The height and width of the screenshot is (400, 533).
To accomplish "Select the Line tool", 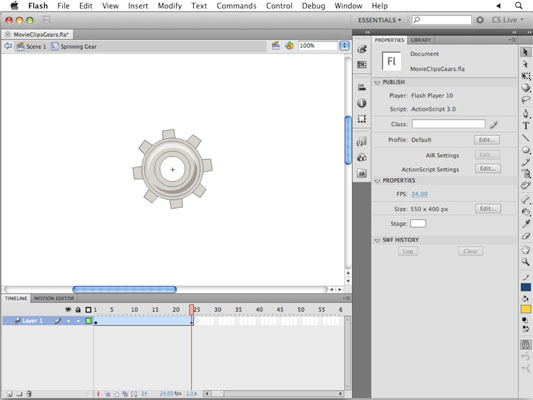I will point(526,138).
